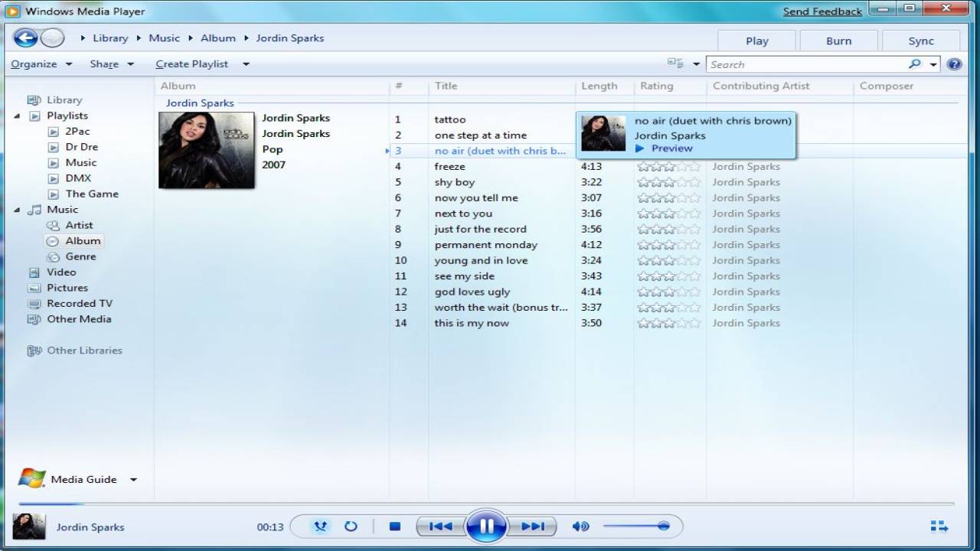
Task: Open The Game playlist
Action: click(x=92, y=194)
